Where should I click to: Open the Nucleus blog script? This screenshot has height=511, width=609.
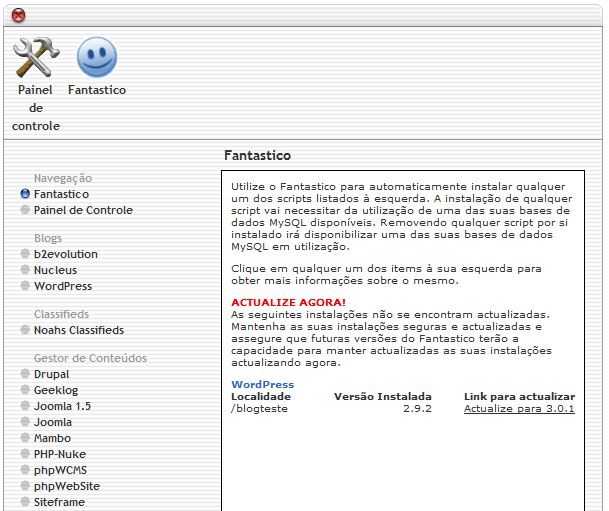tap(55, 270)
